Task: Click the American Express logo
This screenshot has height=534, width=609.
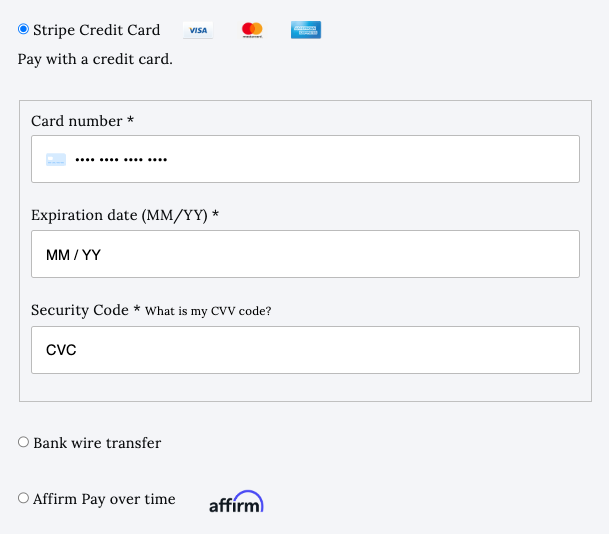Action: pos(306,30)
